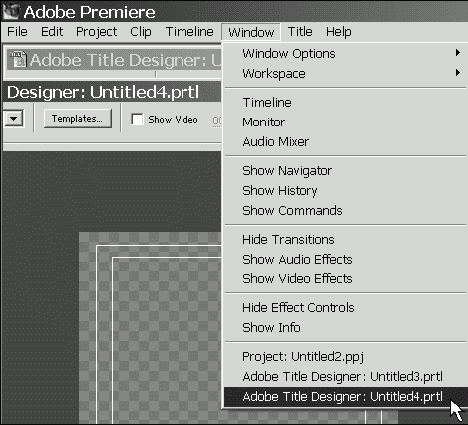468x425 pixels.
Task: Open the Title menu
Action: (x=300, y=32)
